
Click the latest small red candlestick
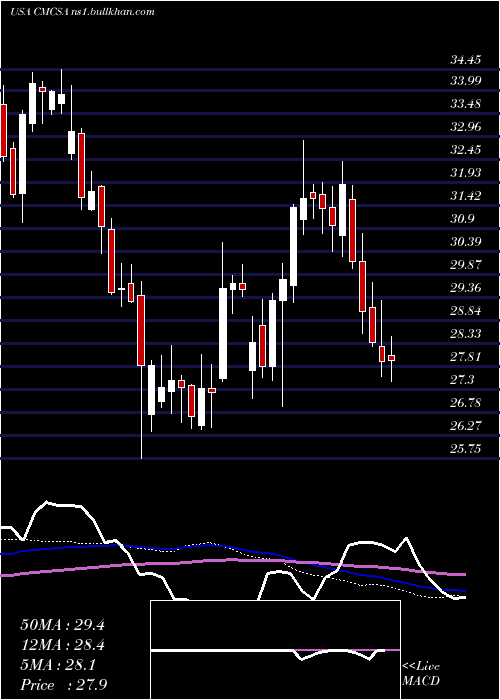[x=392, y=358]
